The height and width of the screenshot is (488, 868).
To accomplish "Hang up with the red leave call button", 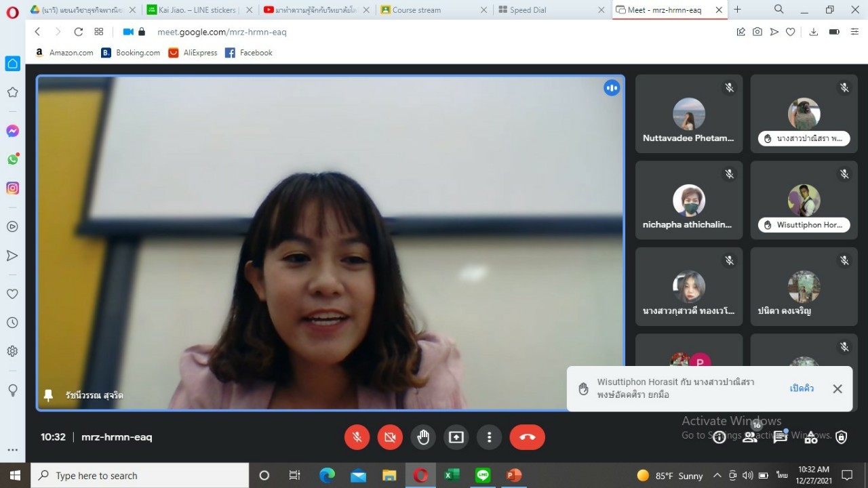I will click(x=527, y=437).
